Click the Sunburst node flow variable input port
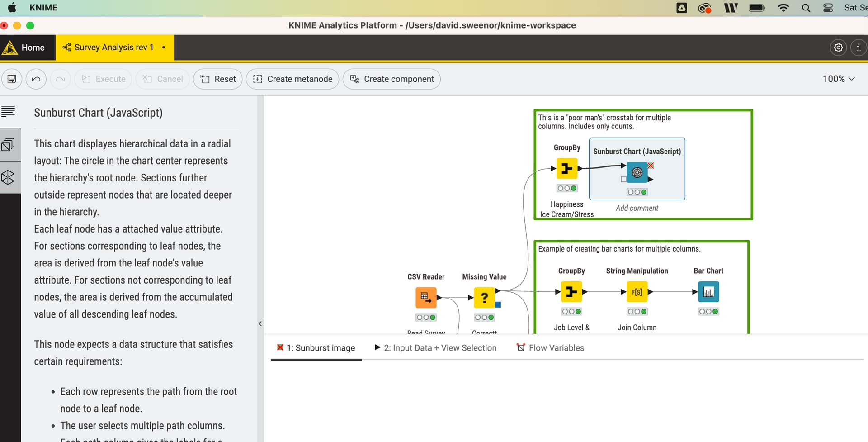 (624, 180)
